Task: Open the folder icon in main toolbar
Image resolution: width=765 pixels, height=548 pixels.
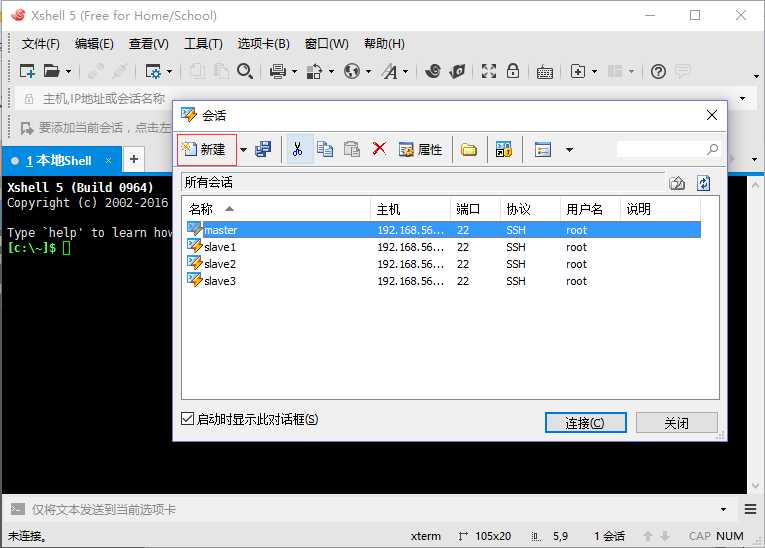Action: pos(51,72)
